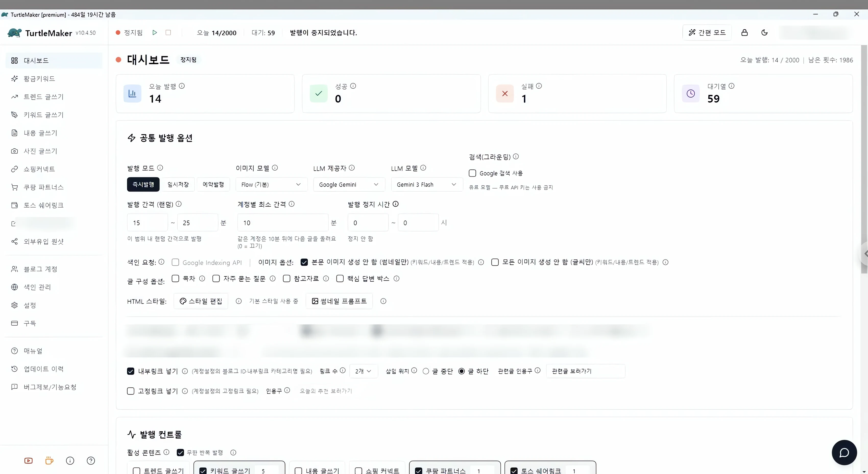Image resolution: width=868 pixels, height=474 pixels.
Task: Select 임시저장 publish mode
Action: click(x=178, y=184)
